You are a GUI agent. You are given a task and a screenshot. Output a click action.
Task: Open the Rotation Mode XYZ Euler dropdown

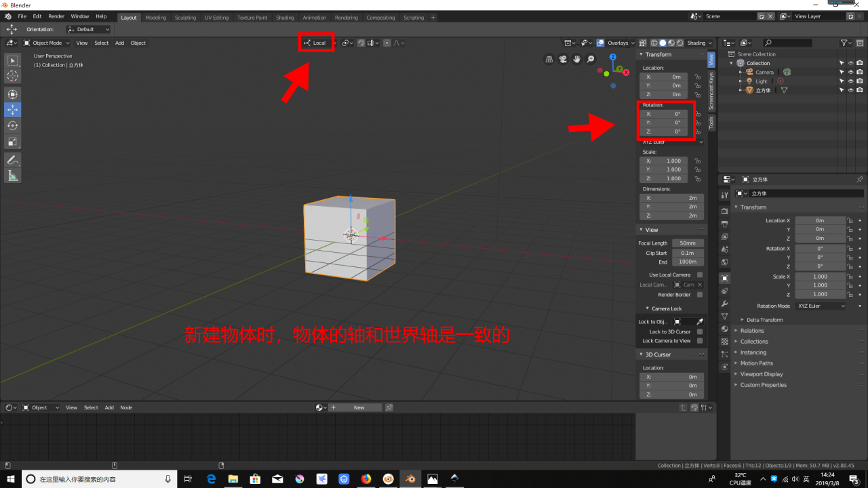click(821, 306)
